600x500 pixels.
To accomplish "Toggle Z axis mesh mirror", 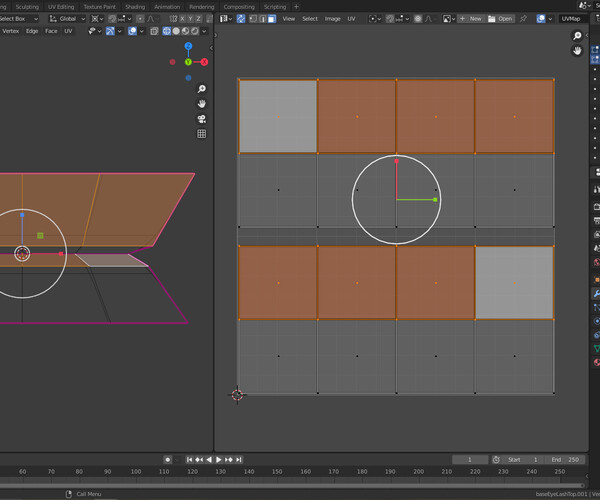I will 198,19.
